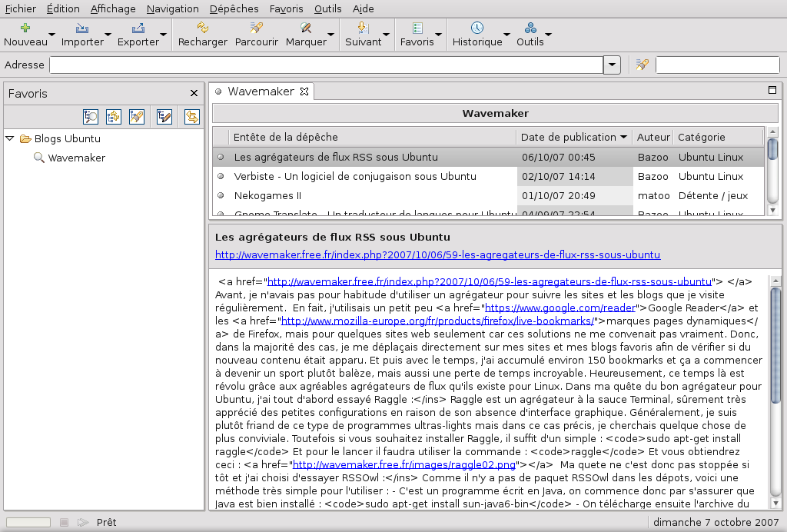Click the Blogs Ubuntu folder icon
Viewport: 787px width, 532px height.
[x=25, y=138]
